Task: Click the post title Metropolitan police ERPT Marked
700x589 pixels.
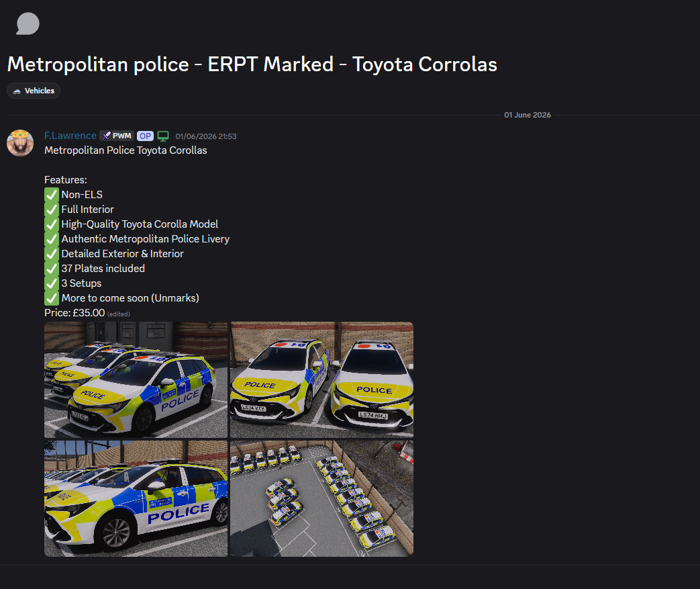Action: pyautogui.click(x=252, y=64)
